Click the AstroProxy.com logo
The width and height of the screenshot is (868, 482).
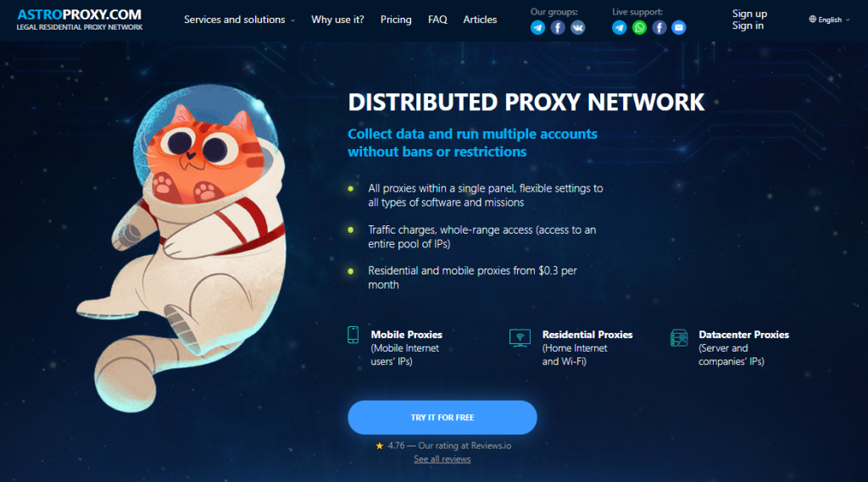pyautogui.click(x=79, y=19)
